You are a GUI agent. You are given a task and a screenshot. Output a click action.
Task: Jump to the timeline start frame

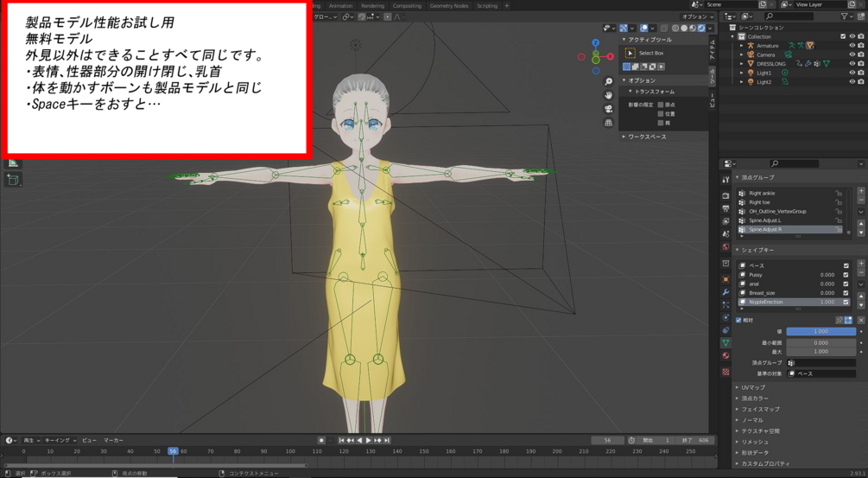[x=341, y=440]
